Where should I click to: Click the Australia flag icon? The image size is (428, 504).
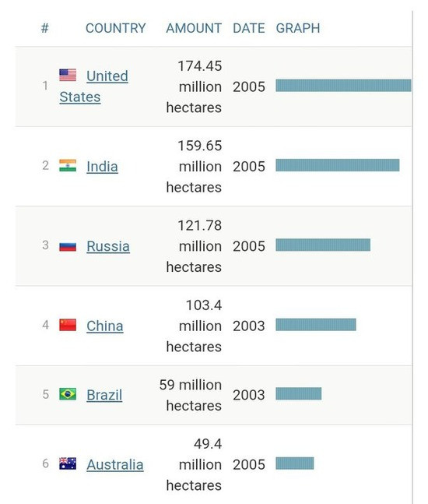tap(68, 463)
